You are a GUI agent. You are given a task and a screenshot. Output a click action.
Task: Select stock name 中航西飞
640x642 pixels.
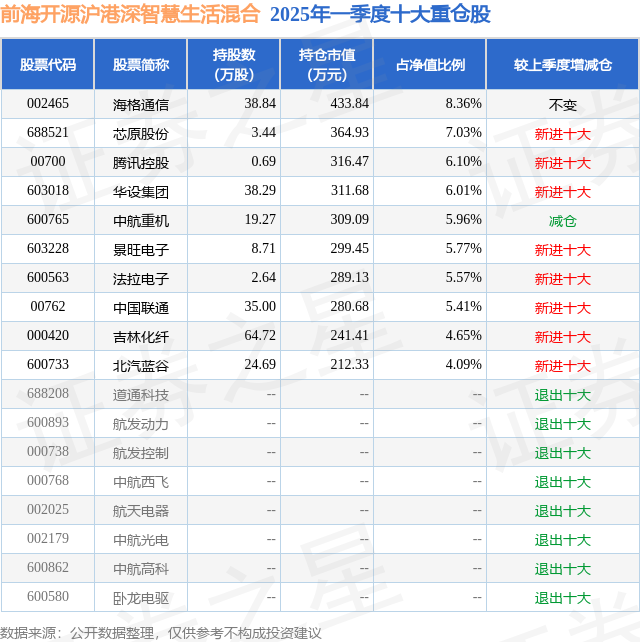pos(141,483)
